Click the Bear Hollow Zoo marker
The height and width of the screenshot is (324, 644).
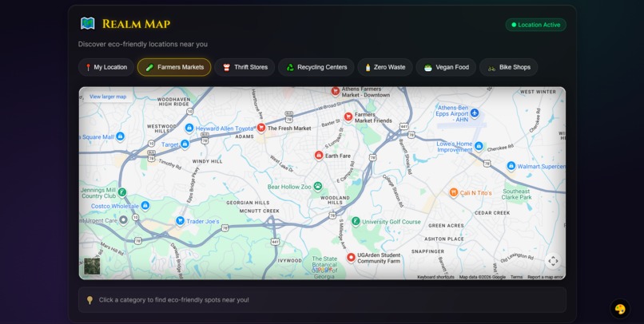click(x=317, y=187)
